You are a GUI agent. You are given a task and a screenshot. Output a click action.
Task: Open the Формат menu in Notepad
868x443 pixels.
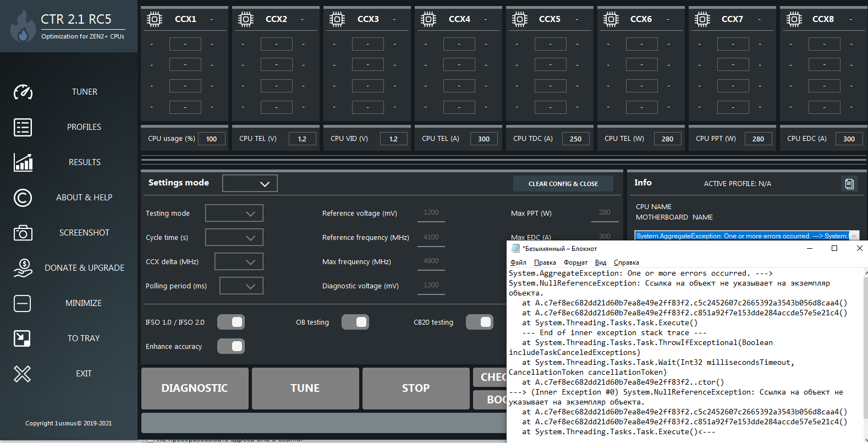575,262
